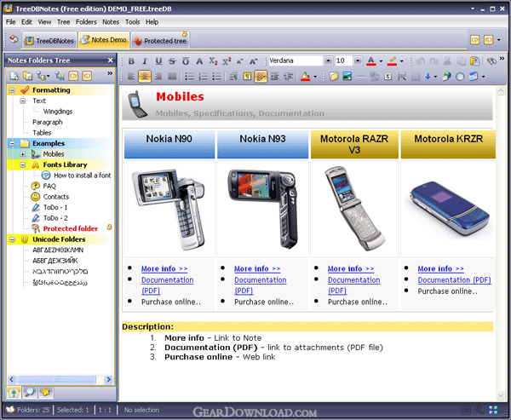Insert a bulleted list
This screenshot has height=420, width=511.
pos(189,77)
